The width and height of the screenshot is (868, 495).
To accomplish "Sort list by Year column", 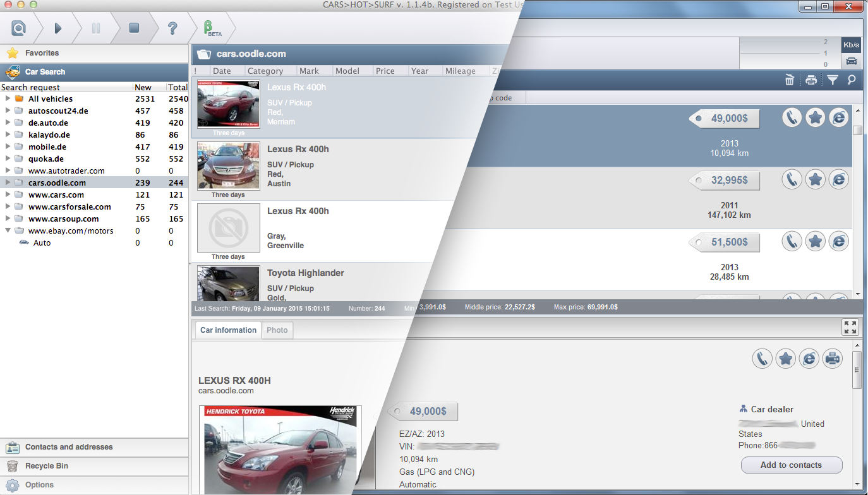I will point(425,71).
